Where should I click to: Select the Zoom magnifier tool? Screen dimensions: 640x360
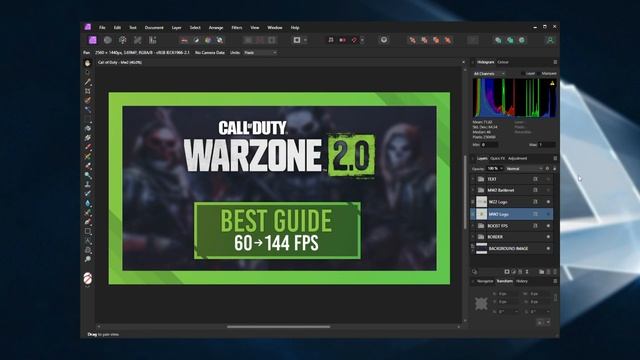(87, 259)
